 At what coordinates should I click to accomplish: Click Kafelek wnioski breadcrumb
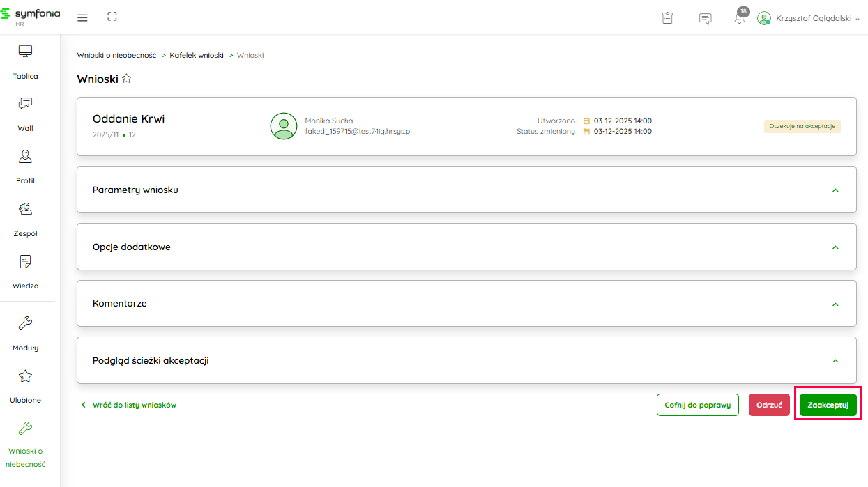click(x=197, y=55)
